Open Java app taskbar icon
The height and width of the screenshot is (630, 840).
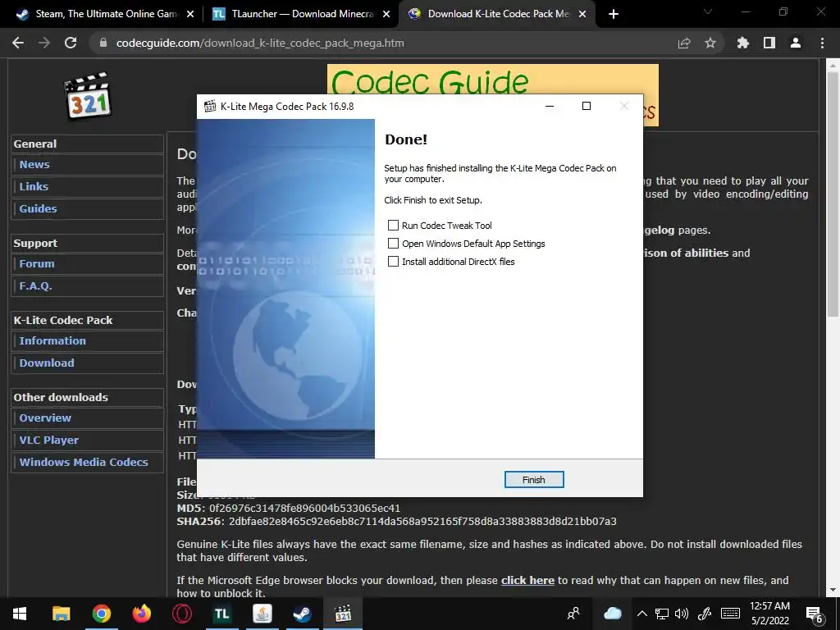[x=262, y=614]
